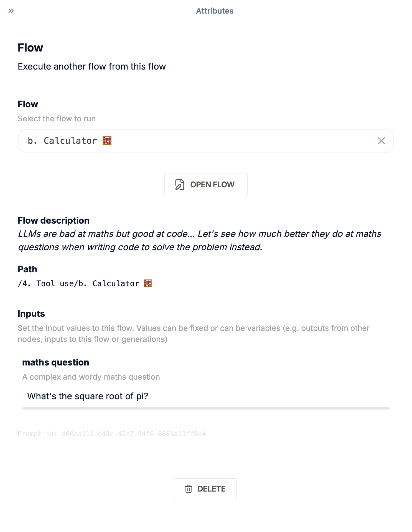Click the Flow description italic text
This screenshot has width=412, height=532.
[x=200, y=240]
